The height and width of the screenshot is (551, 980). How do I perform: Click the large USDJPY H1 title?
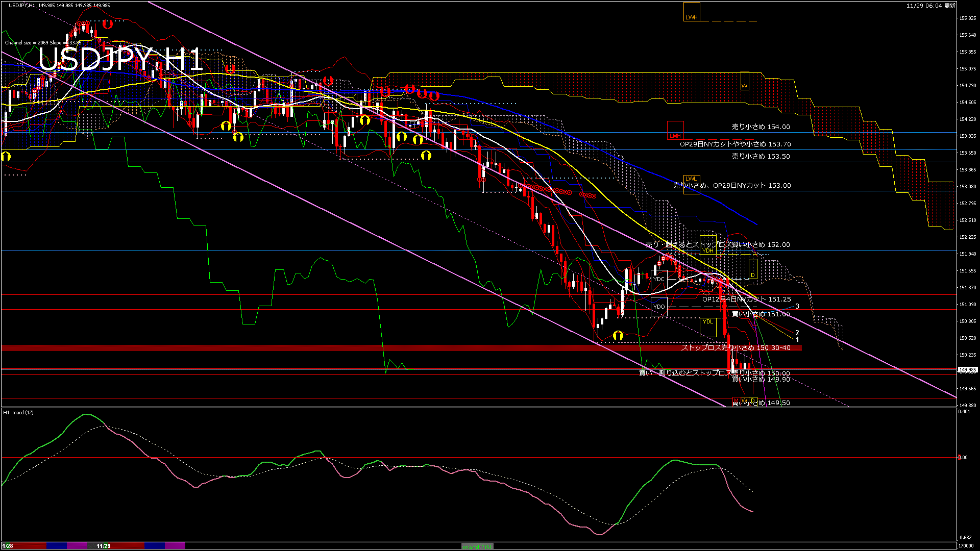pyautogui.click(x=120, y=59)
